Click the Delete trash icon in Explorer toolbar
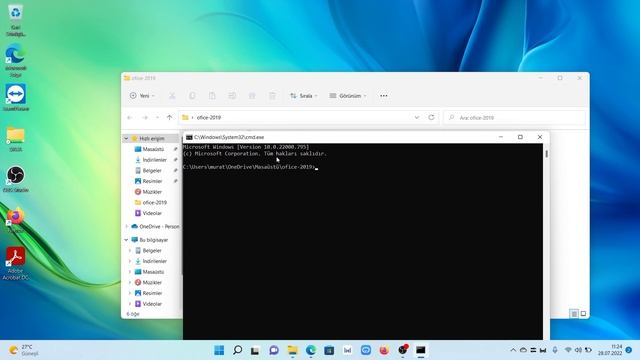 click(x=272, y=96)
